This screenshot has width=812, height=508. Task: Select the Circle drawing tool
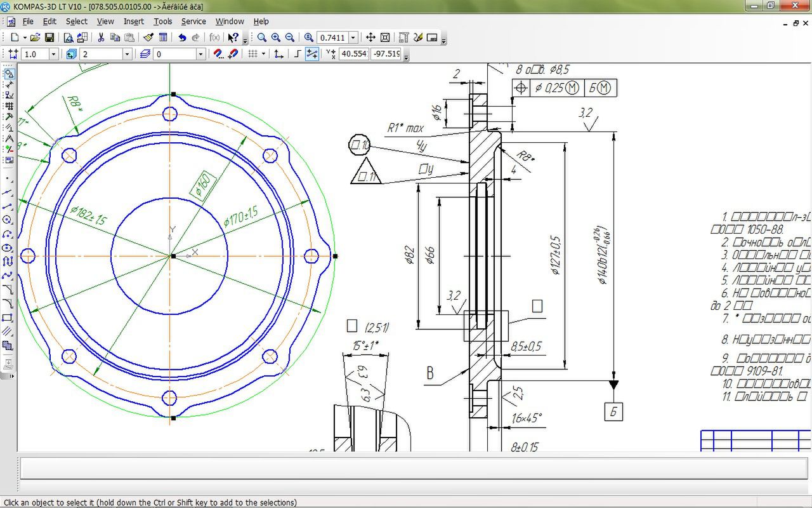8,220
